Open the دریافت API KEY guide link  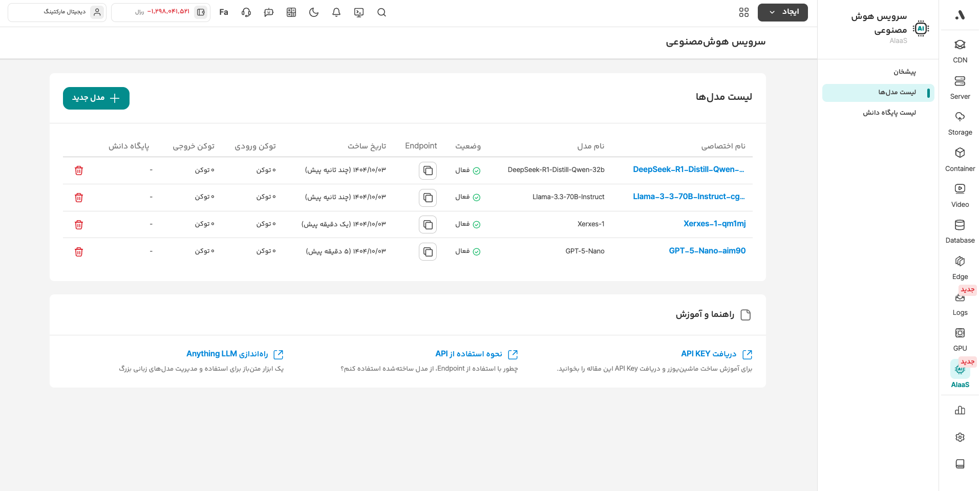pos(709,354)
